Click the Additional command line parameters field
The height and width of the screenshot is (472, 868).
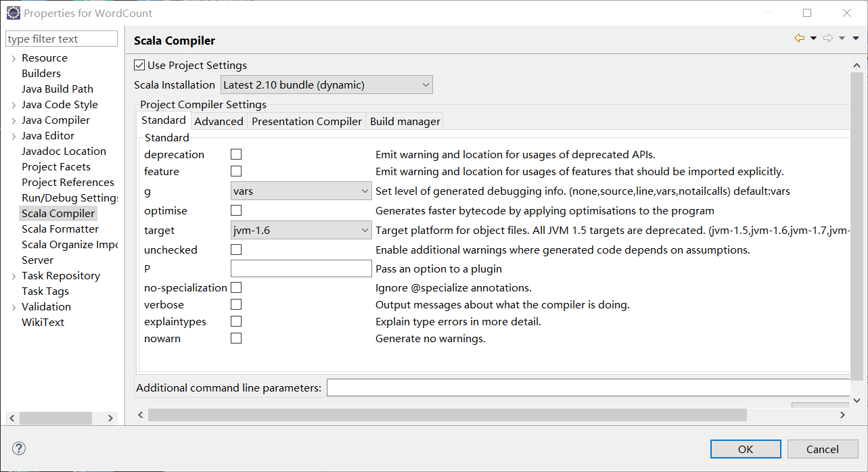589,388
